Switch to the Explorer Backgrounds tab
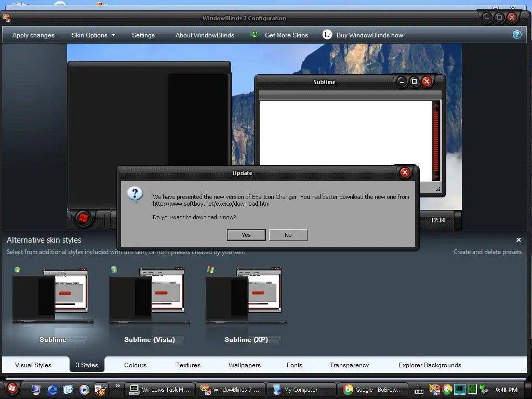 [430, 365]
